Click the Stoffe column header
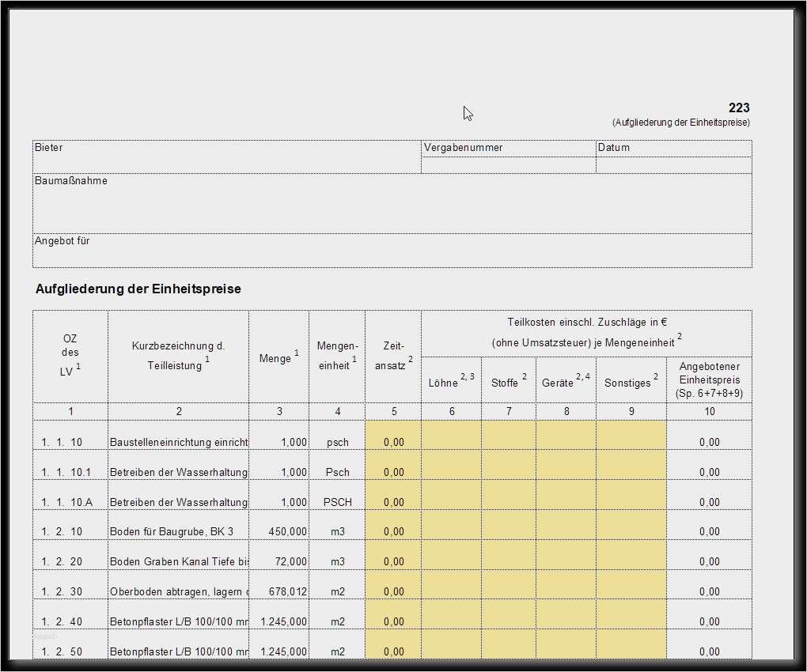The width and height of the screenshot is (807, 672). pyautogui.click(x=508, y=380)
